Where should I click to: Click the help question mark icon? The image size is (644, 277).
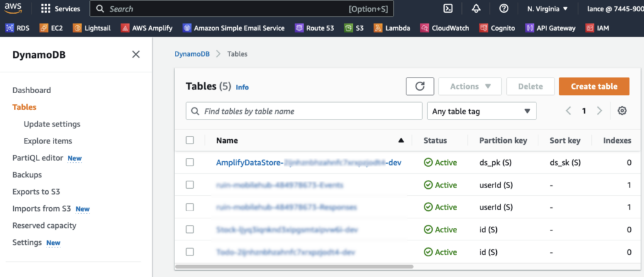(x=503, y=9)
